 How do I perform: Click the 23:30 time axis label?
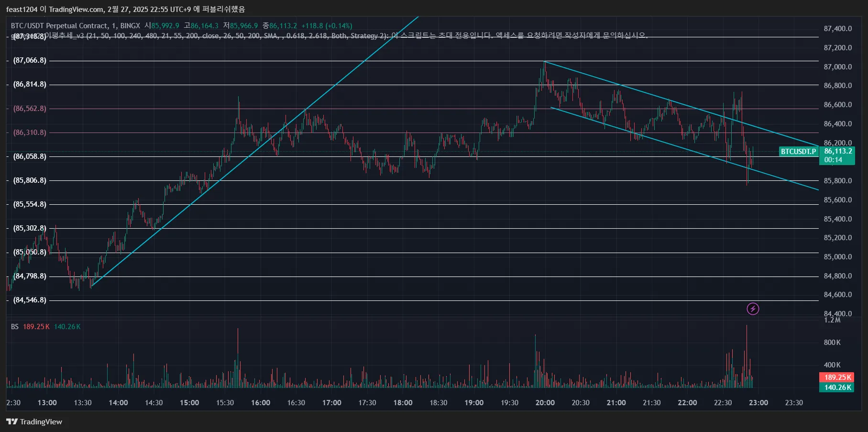794,403
